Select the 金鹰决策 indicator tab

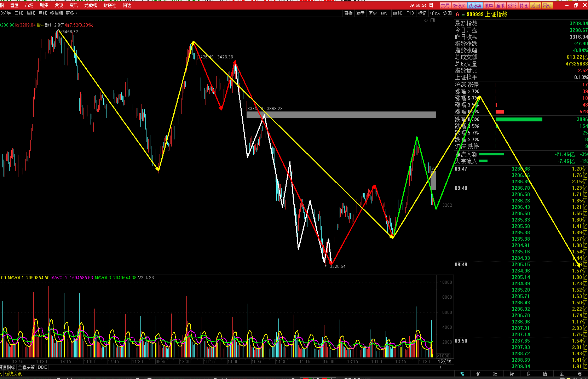pos(27,367)
